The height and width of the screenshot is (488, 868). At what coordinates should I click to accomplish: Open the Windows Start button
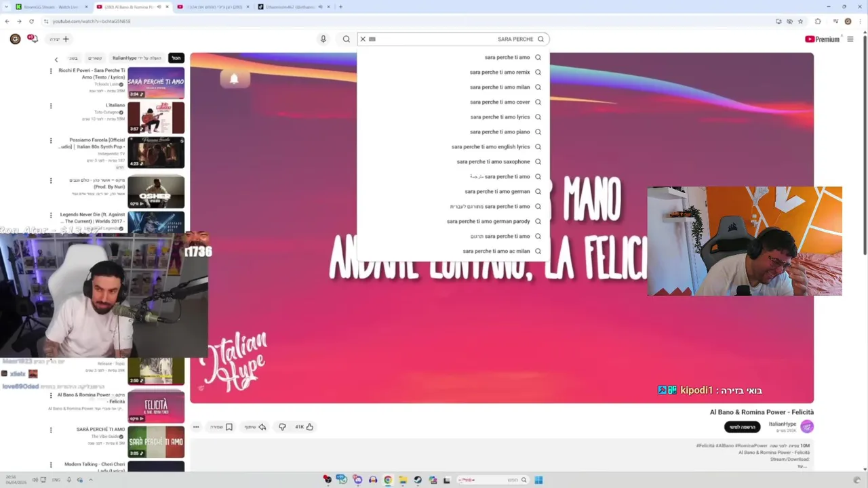[x=538, y=480]
